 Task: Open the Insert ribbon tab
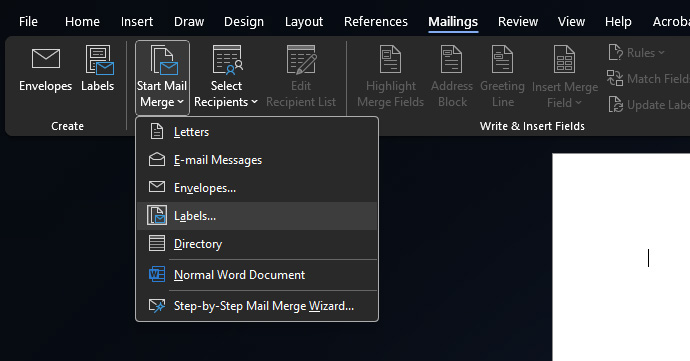click(x=137, y=22)
